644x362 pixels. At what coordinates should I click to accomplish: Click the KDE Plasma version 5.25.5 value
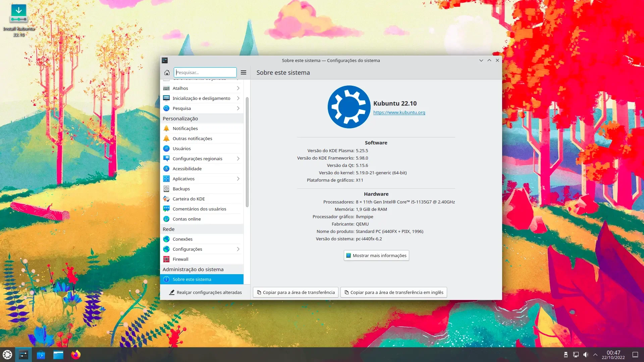coord(362,150)
